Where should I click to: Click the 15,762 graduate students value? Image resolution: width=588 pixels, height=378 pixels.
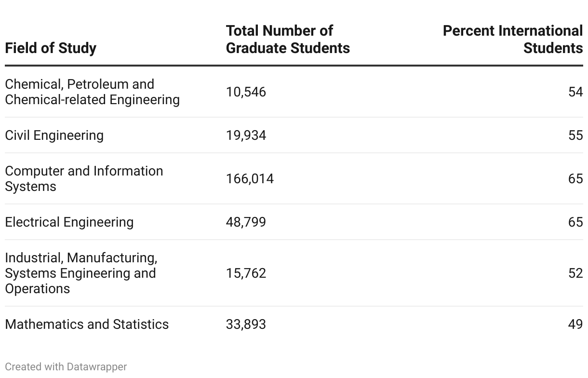(x=246, y=273)
